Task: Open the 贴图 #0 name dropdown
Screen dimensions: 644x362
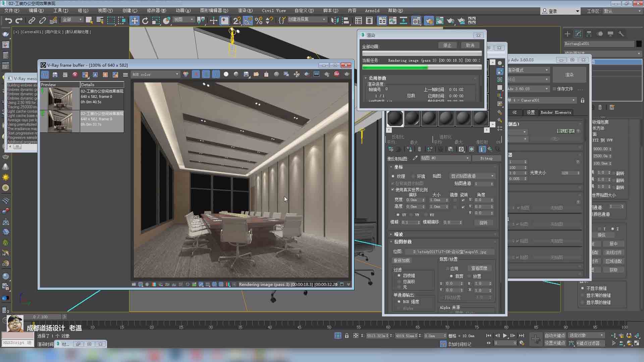Action: (445, 158)
